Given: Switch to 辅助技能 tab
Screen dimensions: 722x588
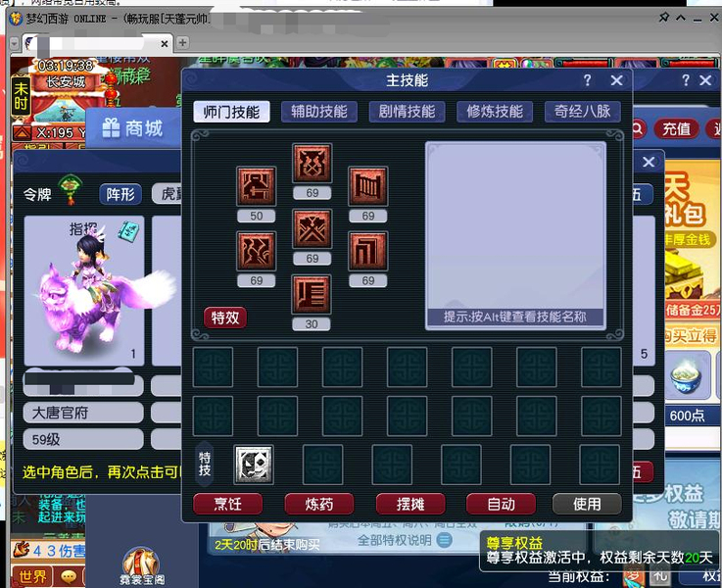Looking at the screenshot, I should 319,112.
